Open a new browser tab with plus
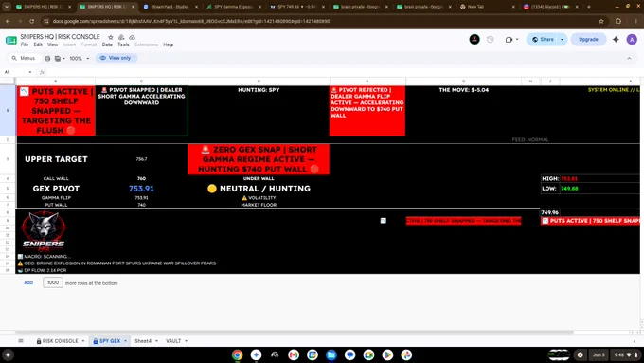 click(588, 7)
